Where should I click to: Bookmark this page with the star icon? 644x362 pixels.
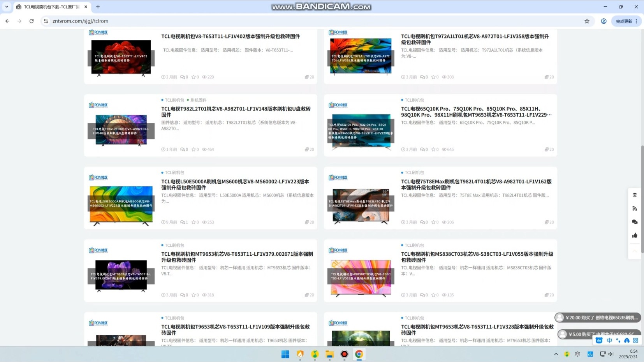coord(587,21)
